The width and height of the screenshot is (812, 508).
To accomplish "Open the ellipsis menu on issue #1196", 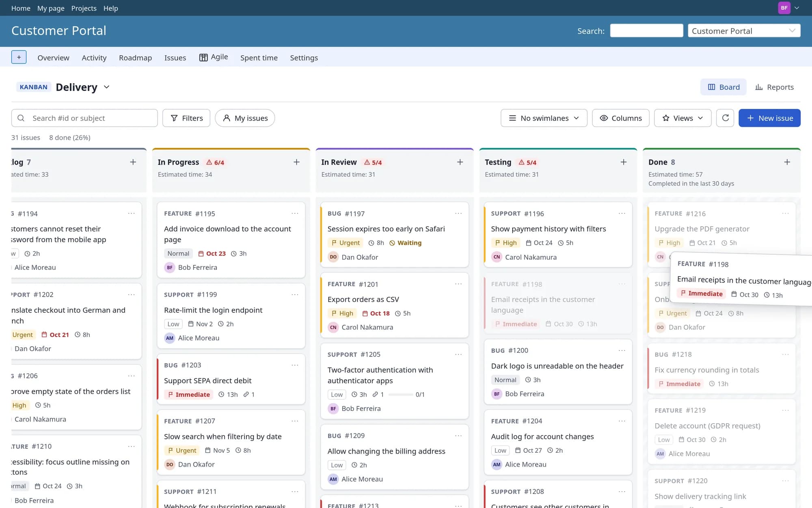I will (x=622, y=213).
